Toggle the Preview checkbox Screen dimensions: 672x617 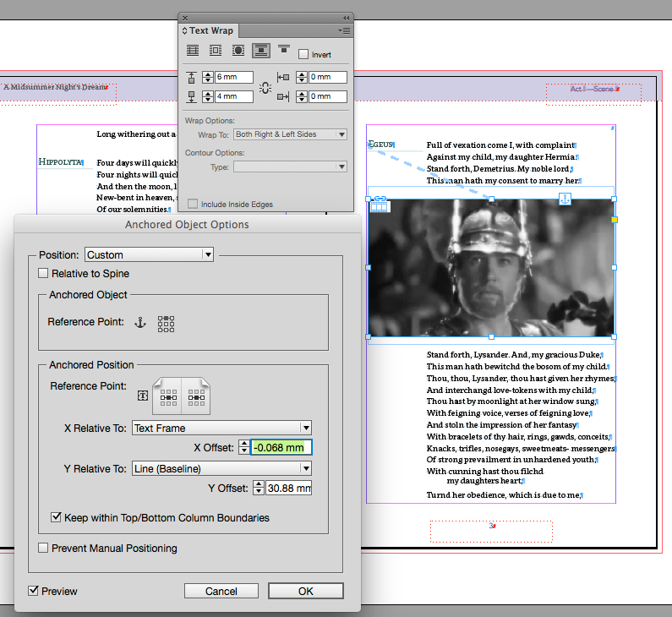tap(34, 591)
